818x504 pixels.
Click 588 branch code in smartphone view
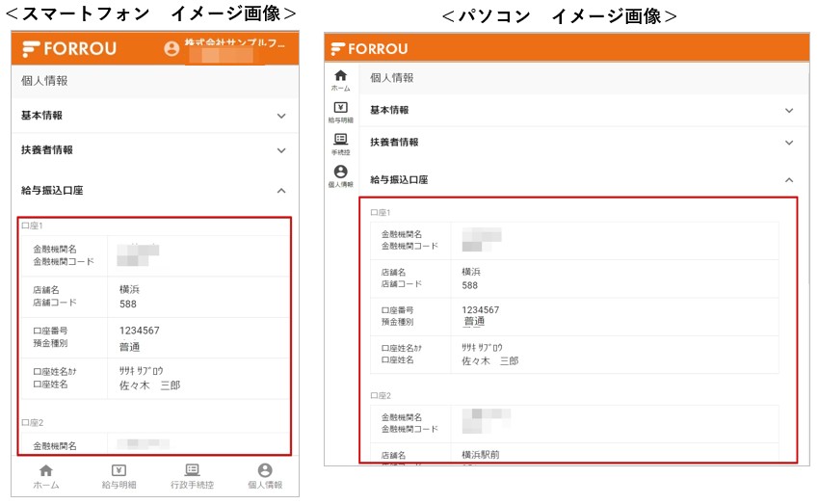[x=128, y=304]
